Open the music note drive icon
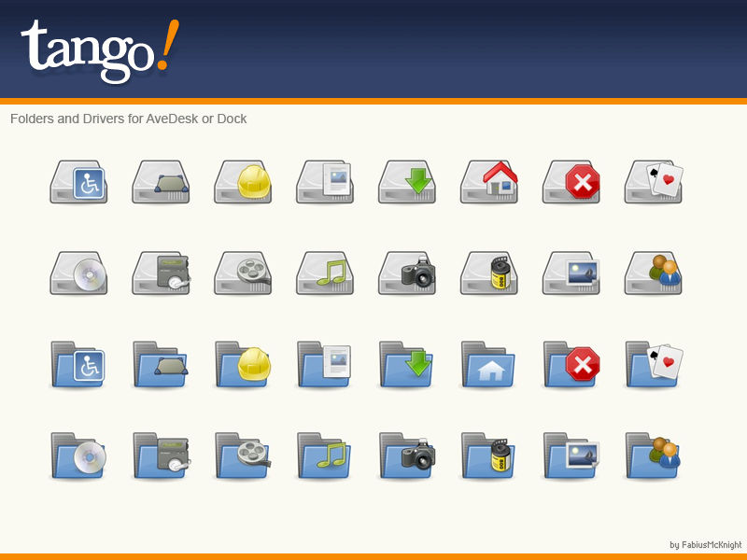Image resolution: width=747 pixels, height=560 pixels. 324,271
